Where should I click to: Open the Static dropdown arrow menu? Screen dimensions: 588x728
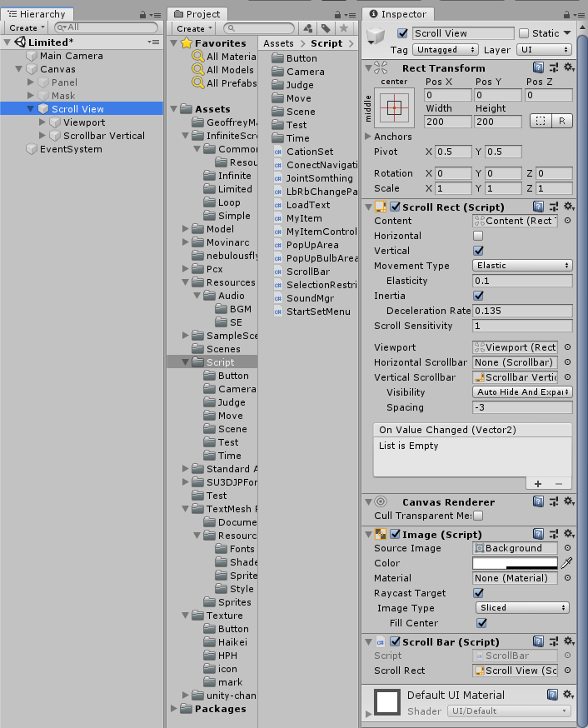point(567,33)
